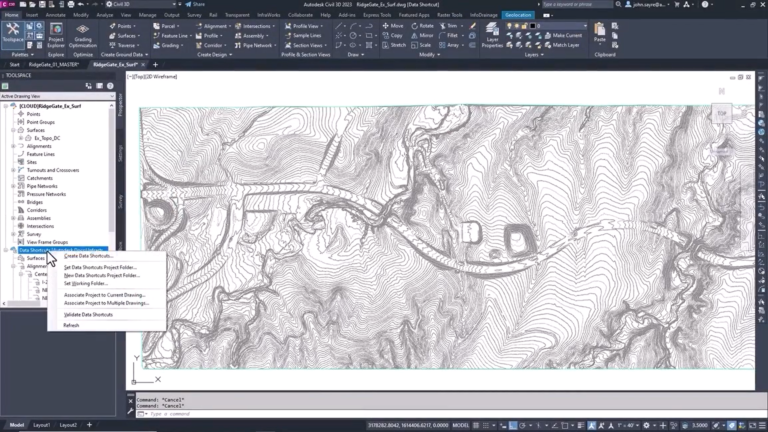768x432 pixels.
Task: Switch to the Annotate ribbon tab
Action: point(55,15)
